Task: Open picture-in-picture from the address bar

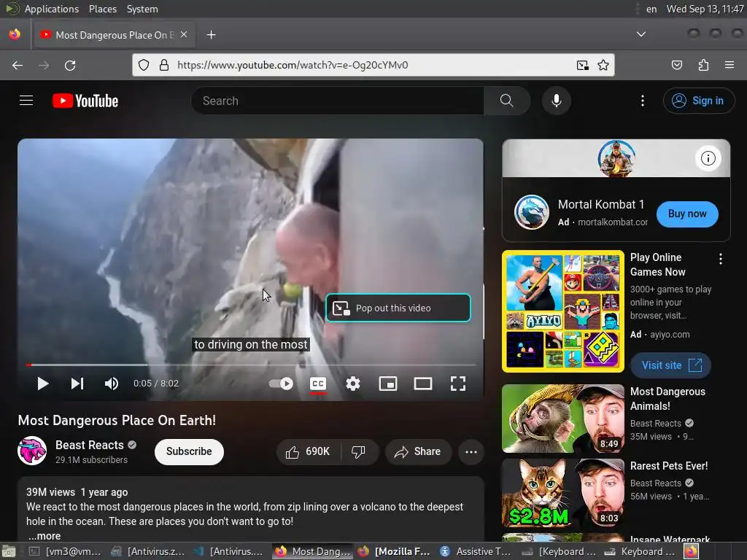Action: [x=583, y=65]
